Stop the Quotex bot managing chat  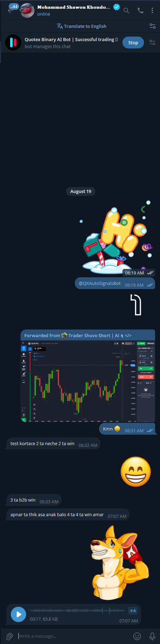pyautogui.click(x=133, y=42)
